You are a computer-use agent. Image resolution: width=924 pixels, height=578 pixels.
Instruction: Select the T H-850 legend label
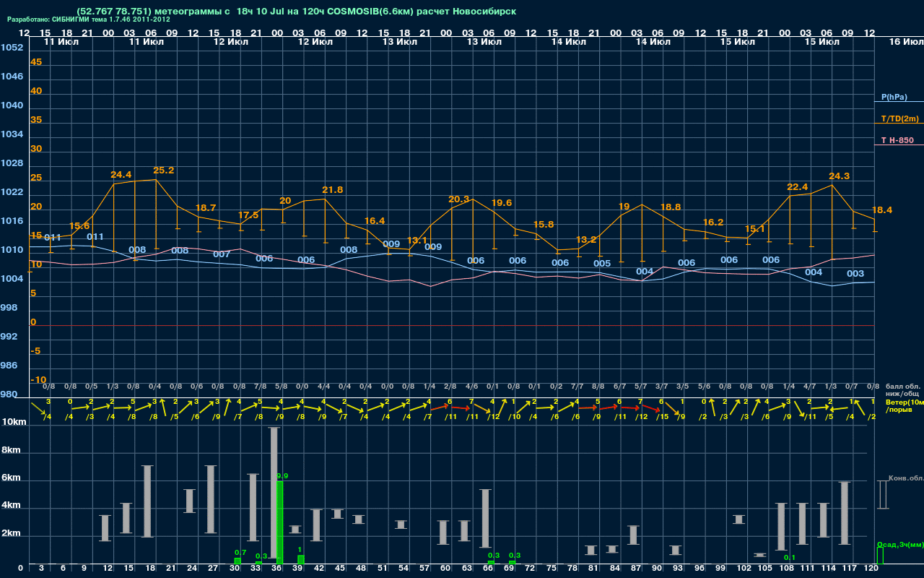[896, 140]
